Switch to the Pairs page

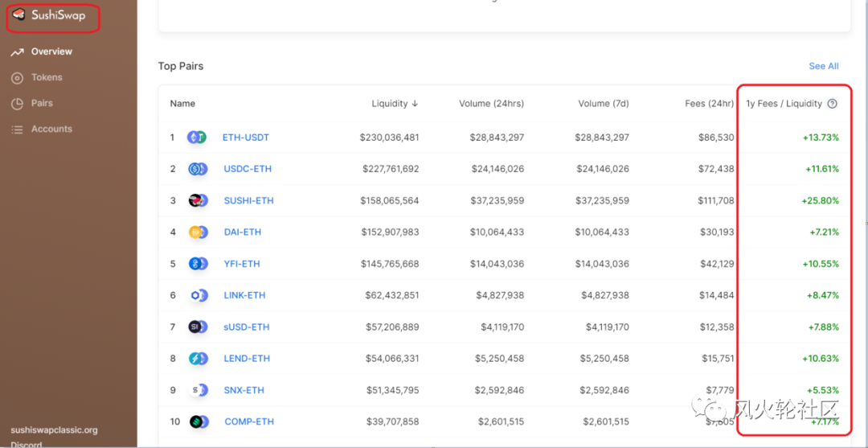pos(42,103)
